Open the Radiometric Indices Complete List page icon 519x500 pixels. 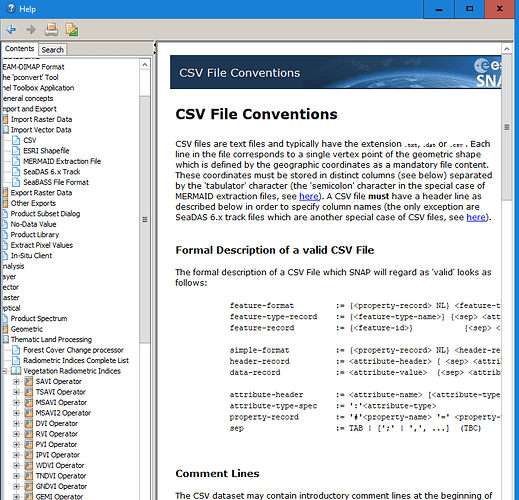[16, 361]
